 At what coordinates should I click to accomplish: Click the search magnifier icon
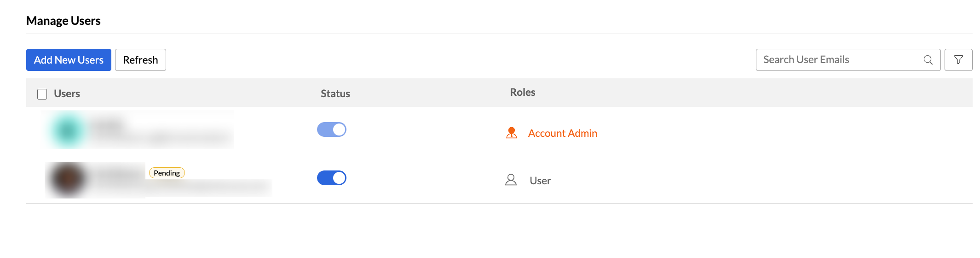pyautogui.click(x=928, y=60)
